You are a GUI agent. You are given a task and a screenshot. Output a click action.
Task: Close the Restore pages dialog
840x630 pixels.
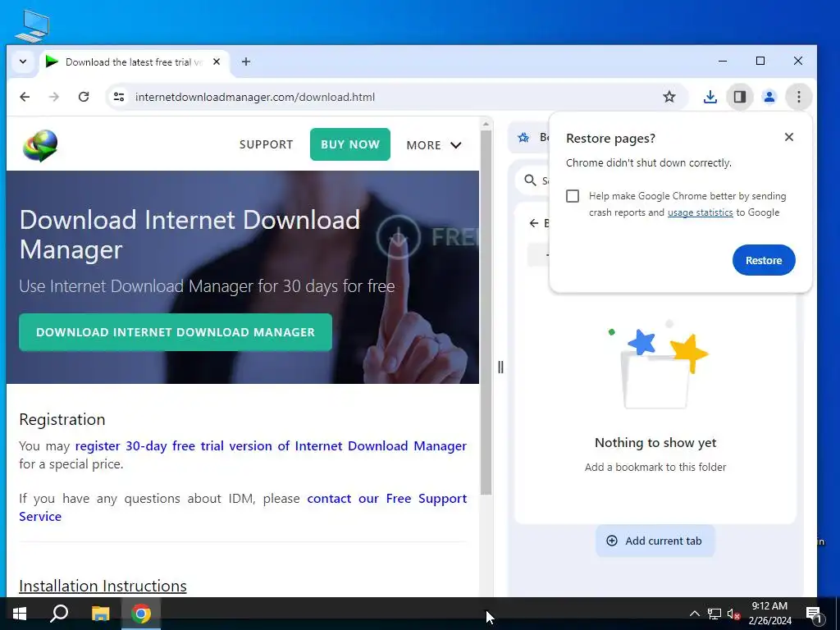coord(789,137)
